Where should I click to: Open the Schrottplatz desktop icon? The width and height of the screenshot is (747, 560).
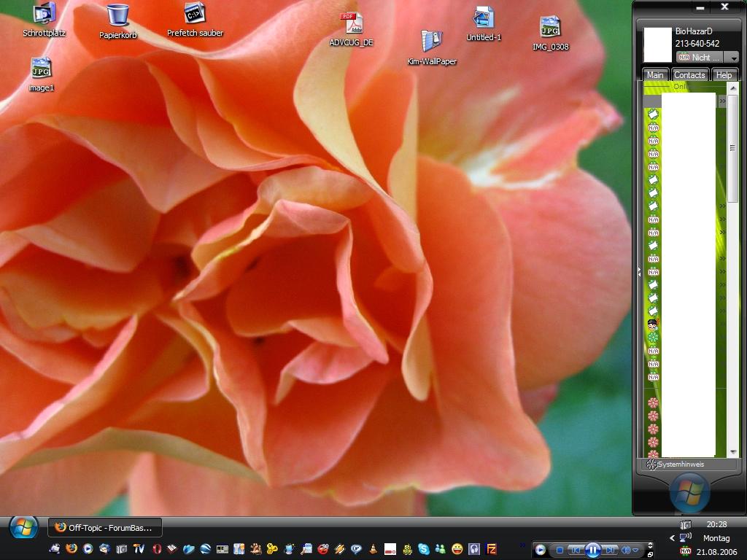[x=44, y=19]
